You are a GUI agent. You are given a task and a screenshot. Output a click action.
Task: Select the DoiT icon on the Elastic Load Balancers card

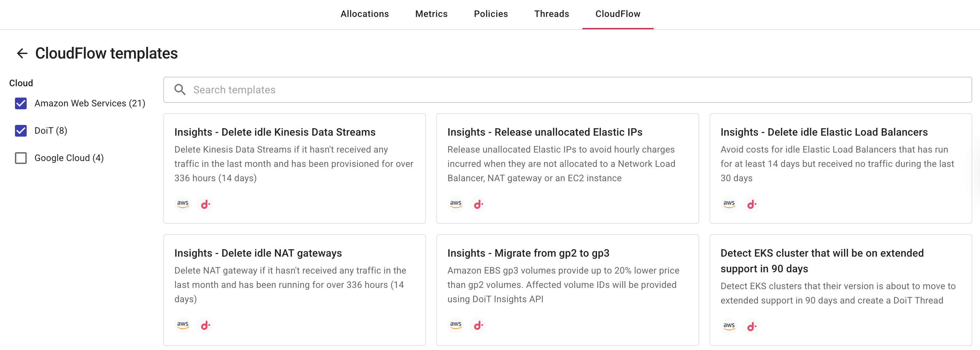click(751, 204)
